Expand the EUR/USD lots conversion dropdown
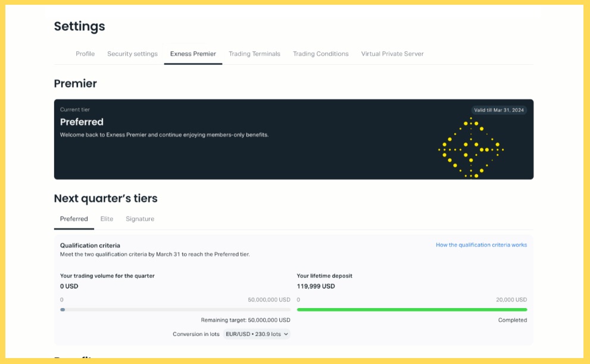 click(257, 334)
